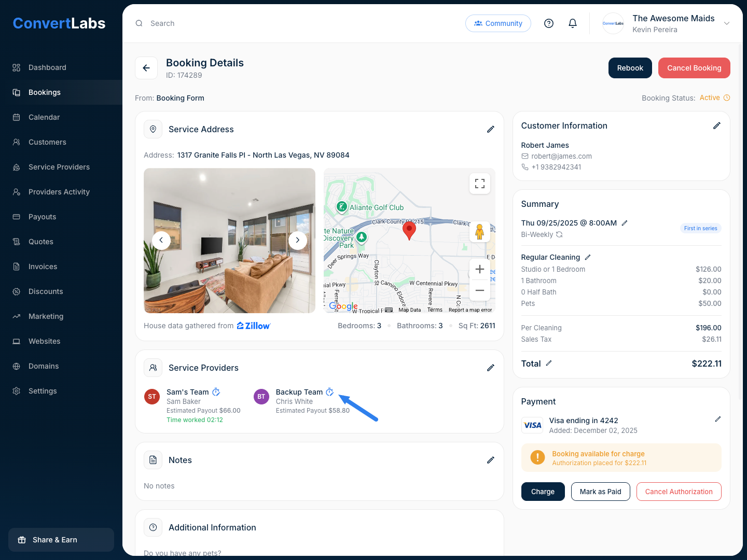The height and width of the screenshot is (560, 747).
Task: Click the red location pin on map
Action: click(409, 230)
